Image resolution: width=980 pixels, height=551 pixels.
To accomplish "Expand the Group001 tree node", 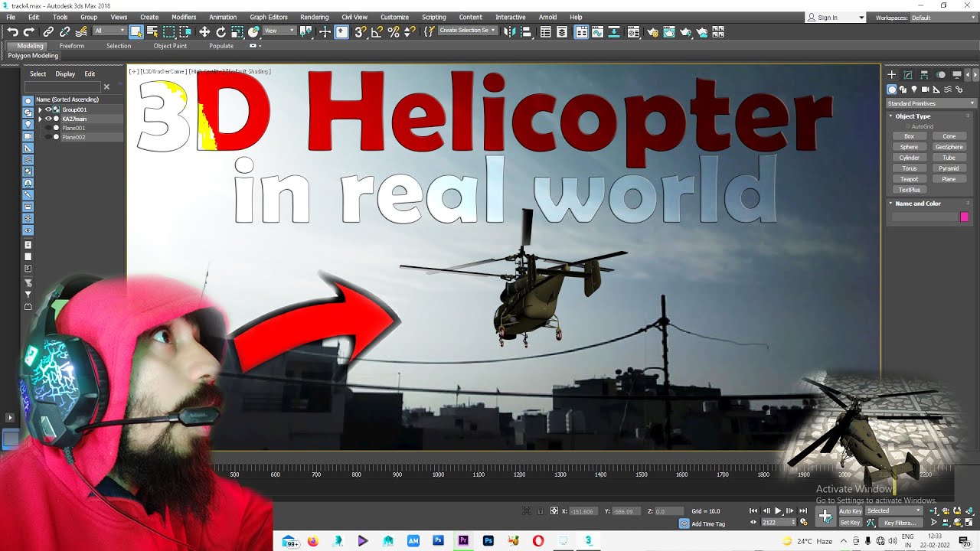I will [x=40, y=109].
